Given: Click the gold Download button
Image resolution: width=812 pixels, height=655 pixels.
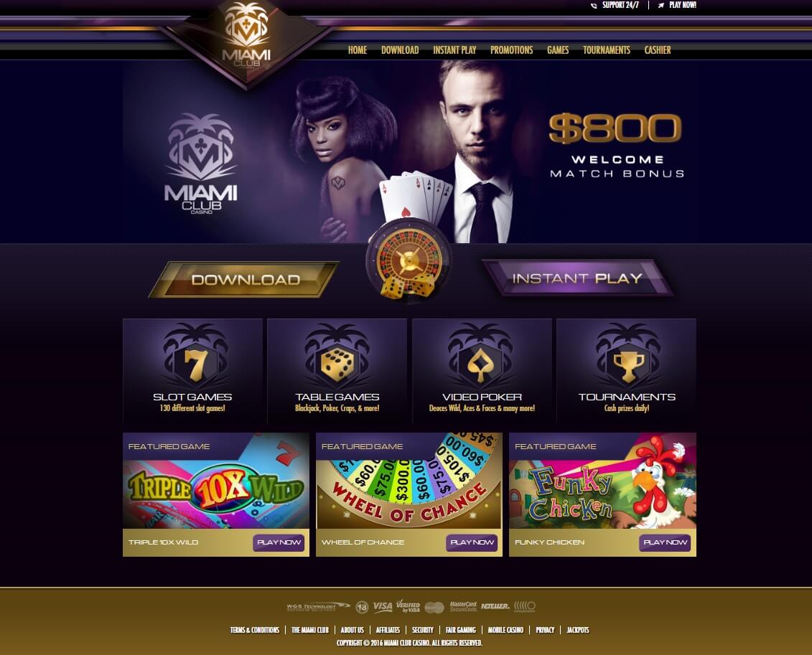Looking at the screenshot, I should (x=244, y=279).
